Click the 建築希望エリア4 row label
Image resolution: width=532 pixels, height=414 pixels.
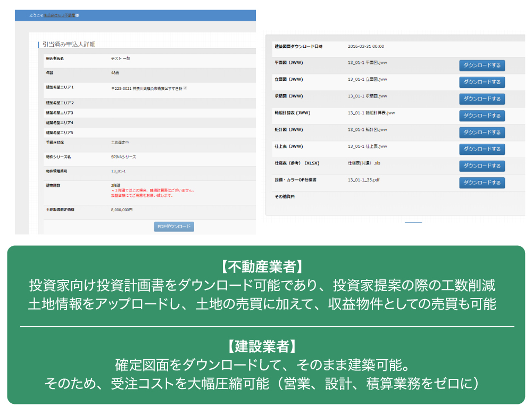(x=60, y=122)
